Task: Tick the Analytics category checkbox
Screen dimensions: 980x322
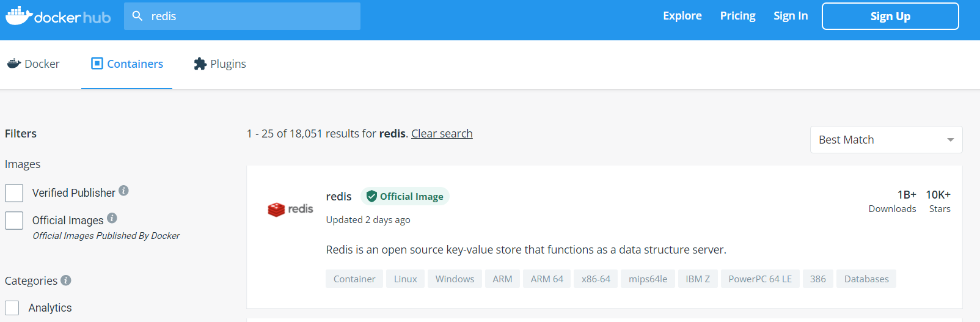Action: [x=12, y=308]
